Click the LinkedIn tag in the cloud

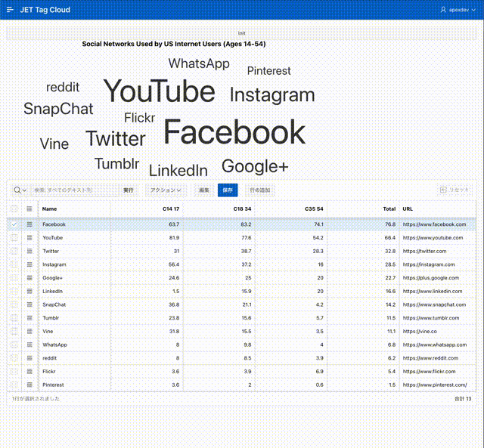tap(178, 171)
